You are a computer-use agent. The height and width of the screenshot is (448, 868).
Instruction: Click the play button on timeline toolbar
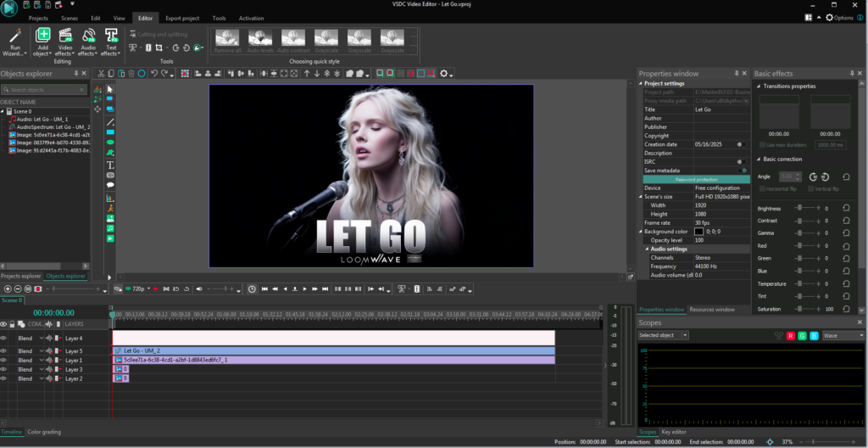click(305, 288)
